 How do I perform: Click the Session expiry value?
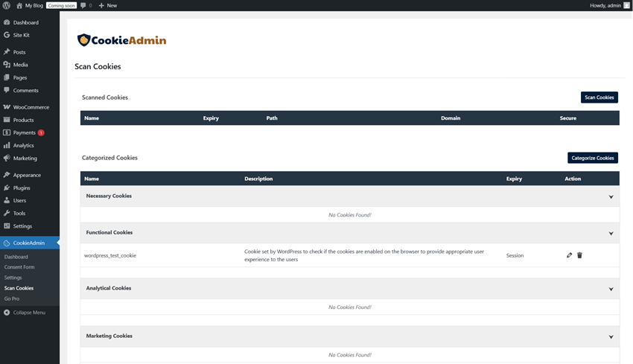515,255
